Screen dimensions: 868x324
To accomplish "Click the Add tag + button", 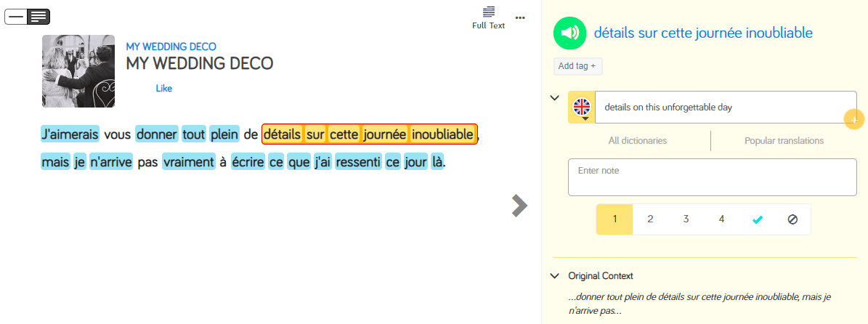I will pos(577,66).
